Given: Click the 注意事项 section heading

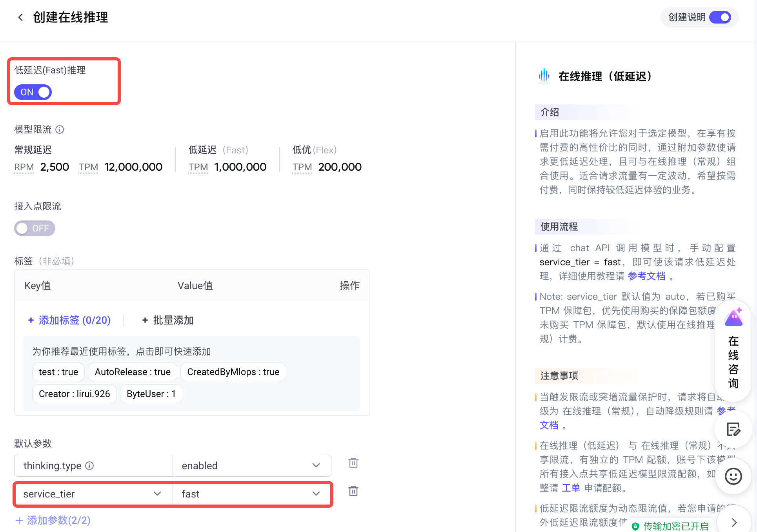Looking at the screenshot, I should pyautogui.click(x=559, y=376).
